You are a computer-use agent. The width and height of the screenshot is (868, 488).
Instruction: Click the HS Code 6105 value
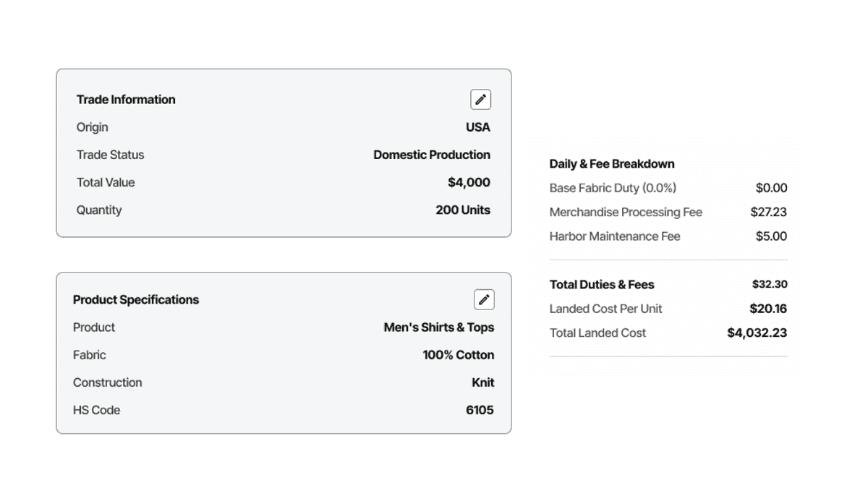point(480,410)
